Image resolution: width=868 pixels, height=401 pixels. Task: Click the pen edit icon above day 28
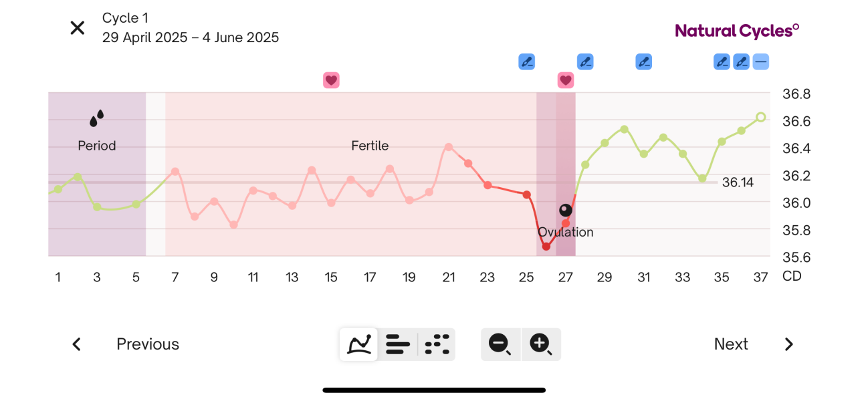586,61
